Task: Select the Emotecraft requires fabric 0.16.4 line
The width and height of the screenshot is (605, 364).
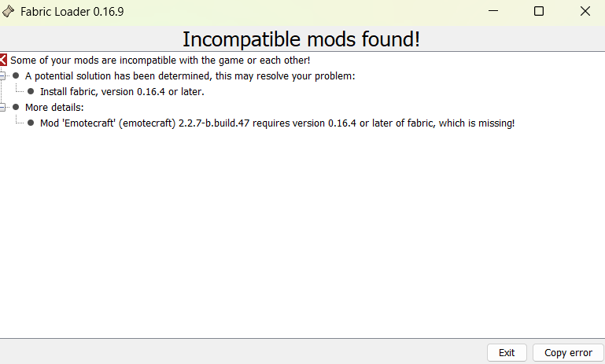Action: pyautogui.click(x=277, y=123)
